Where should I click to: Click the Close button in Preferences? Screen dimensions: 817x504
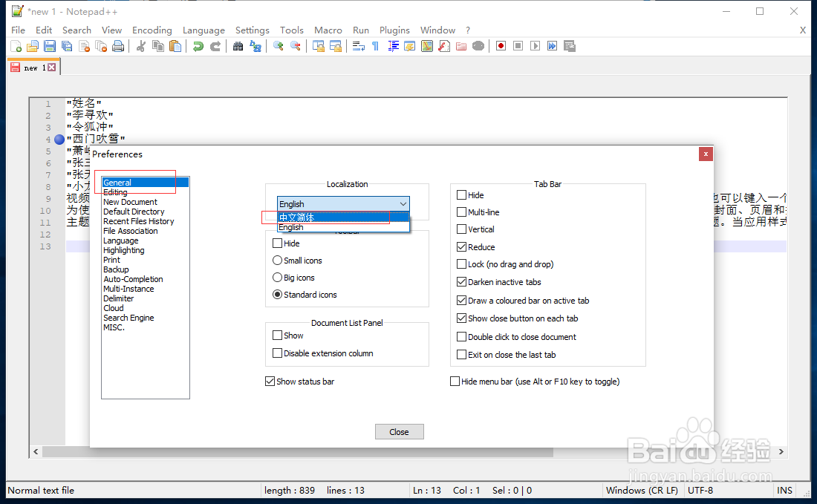pos(399,432)
